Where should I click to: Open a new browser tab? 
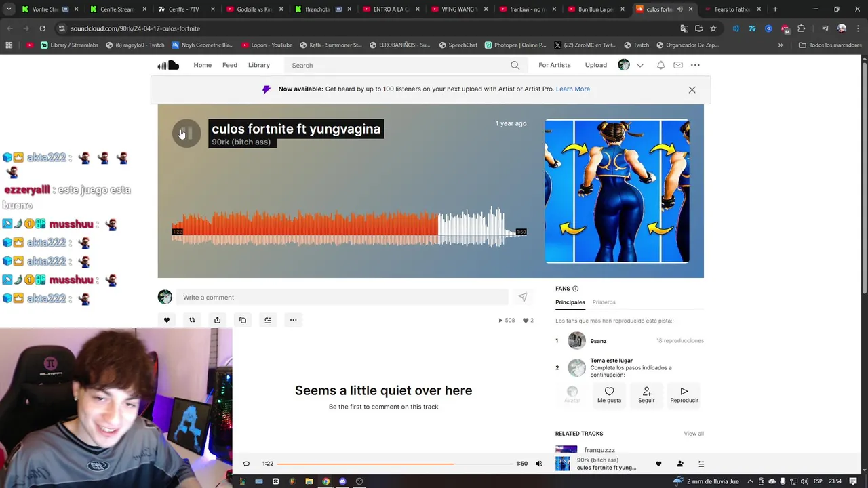coord(776,9)
